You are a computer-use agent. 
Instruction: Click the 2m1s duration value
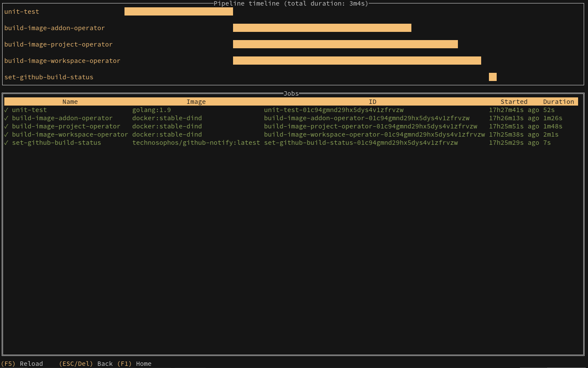(551, 134)
